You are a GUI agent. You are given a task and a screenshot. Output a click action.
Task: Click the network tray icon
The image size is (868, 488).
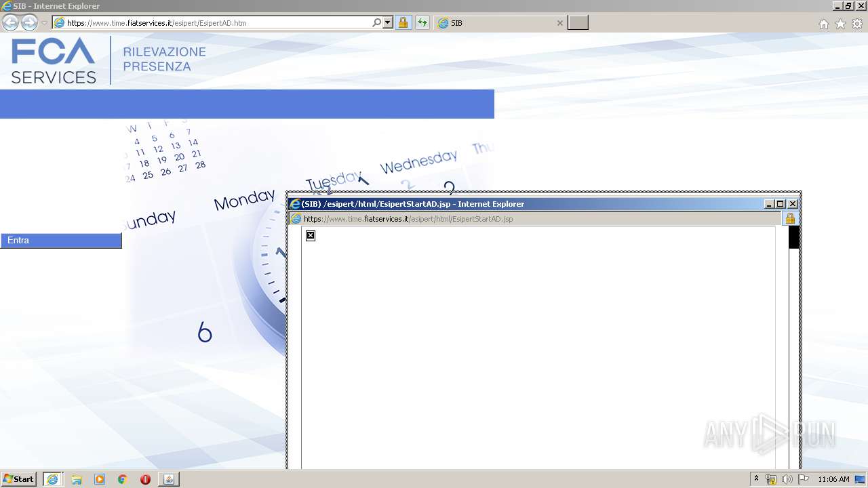[x=771, y=479]
